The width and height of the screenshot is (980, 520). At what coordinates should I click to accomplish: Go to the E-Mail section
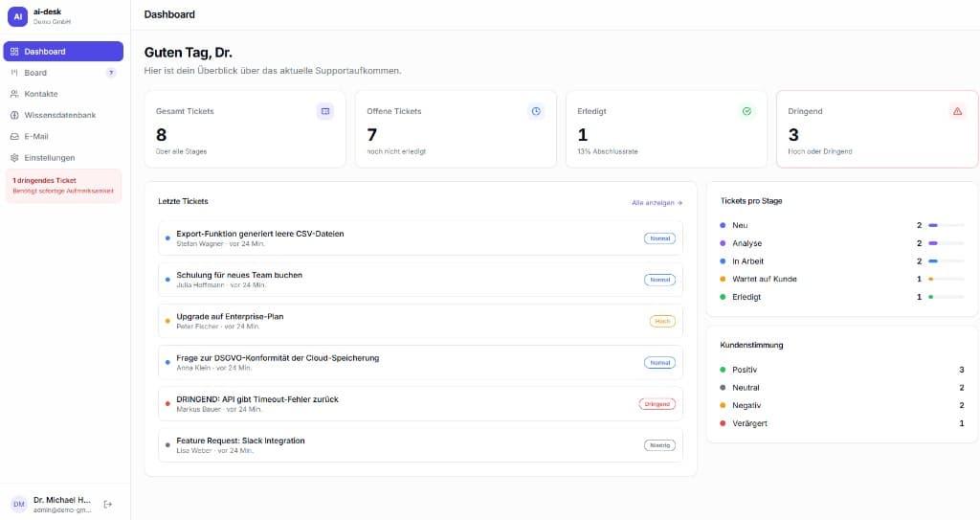tap(35, 136)
